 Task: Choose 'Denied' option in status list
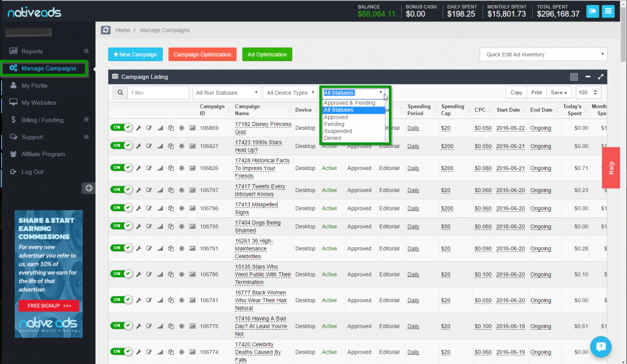(x=353, y=138)
